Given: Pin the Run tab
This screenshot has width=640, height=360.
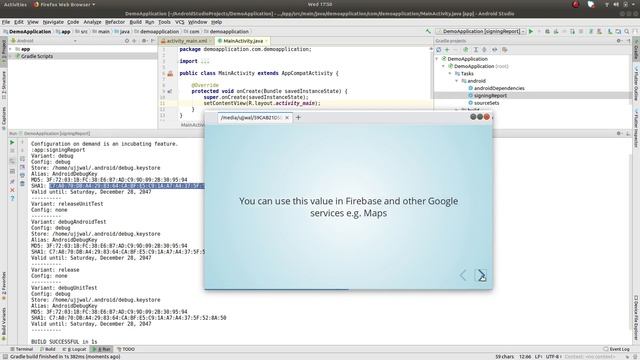Looking at the screenshot, I should [12, 182].
